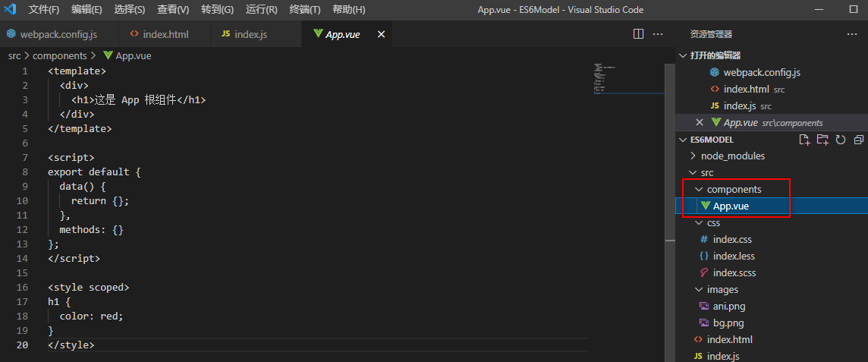
Task: Maximize the VS Code window
Action: [853, 9]
